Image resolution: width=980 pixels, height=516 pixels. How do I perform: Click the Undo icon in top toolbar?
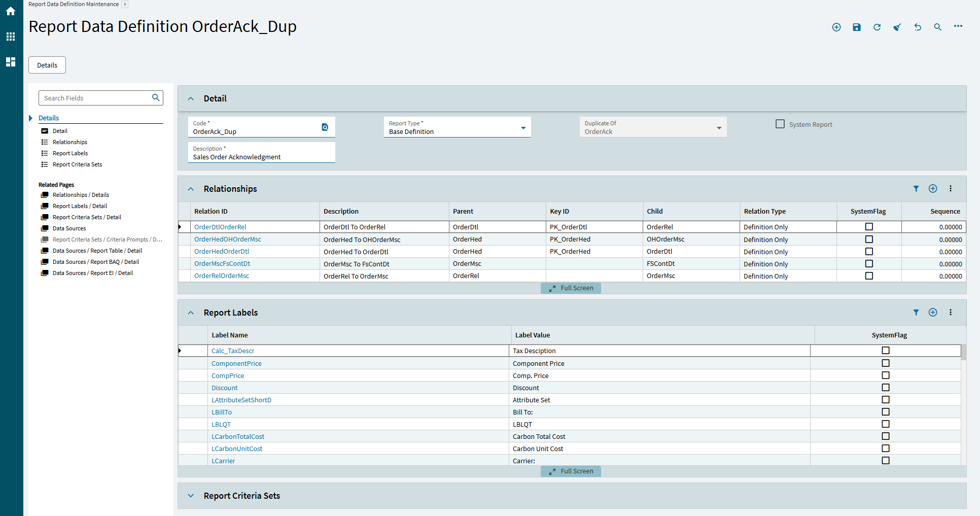pyautogui.click(x=918, y=27)
